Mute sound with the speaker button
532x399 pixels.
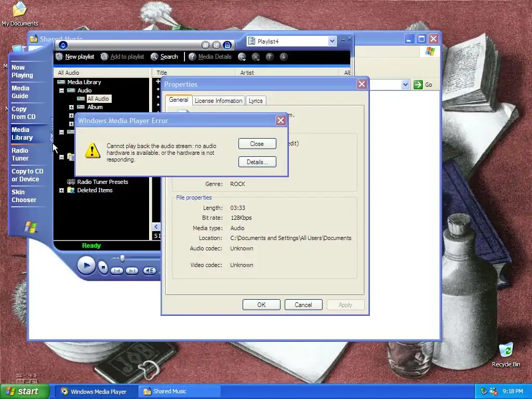coord(150,271)
